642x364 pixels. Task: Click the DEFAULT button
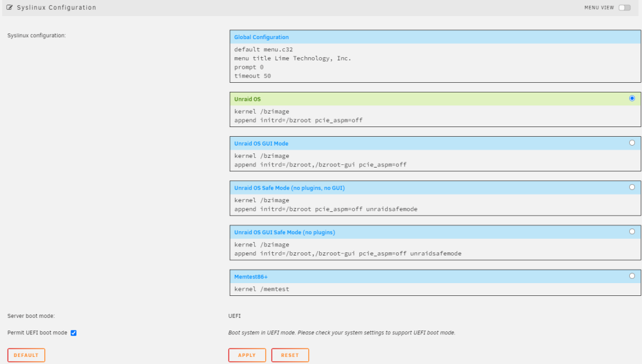pyautogui.click(x=26, y=355)
